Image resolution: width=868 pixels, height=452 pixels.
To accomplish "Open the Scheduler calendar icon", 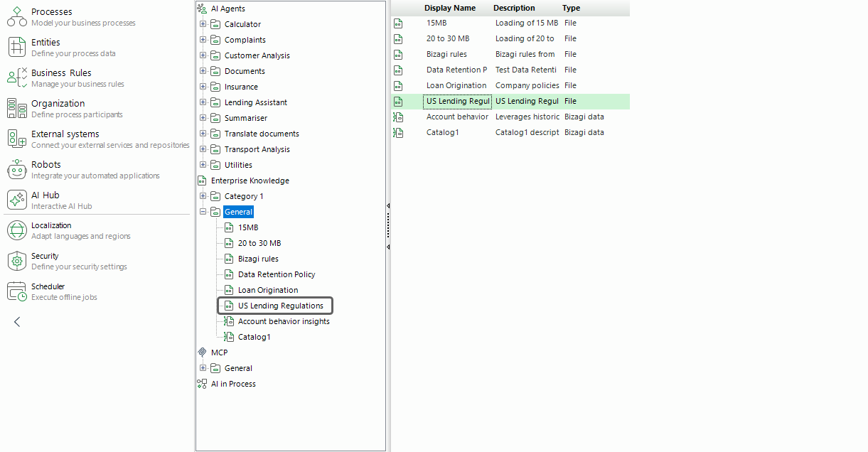I will pos(17,292).
